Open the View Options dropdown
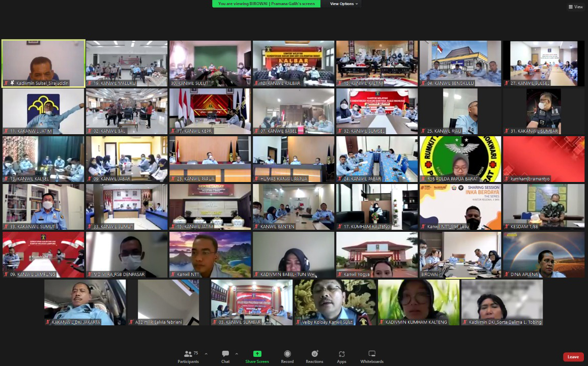The width and height of the screenshot is (588, 366). click(344, 4)
